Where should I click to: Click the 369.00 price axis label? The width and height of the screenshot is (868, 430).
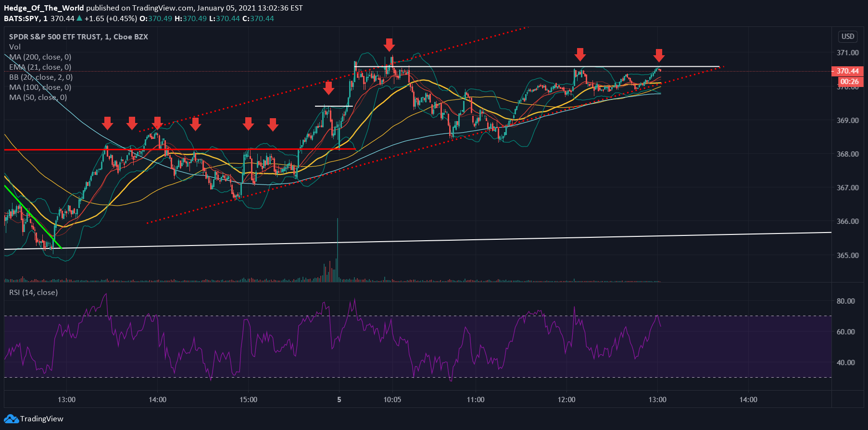coord(847,120)
